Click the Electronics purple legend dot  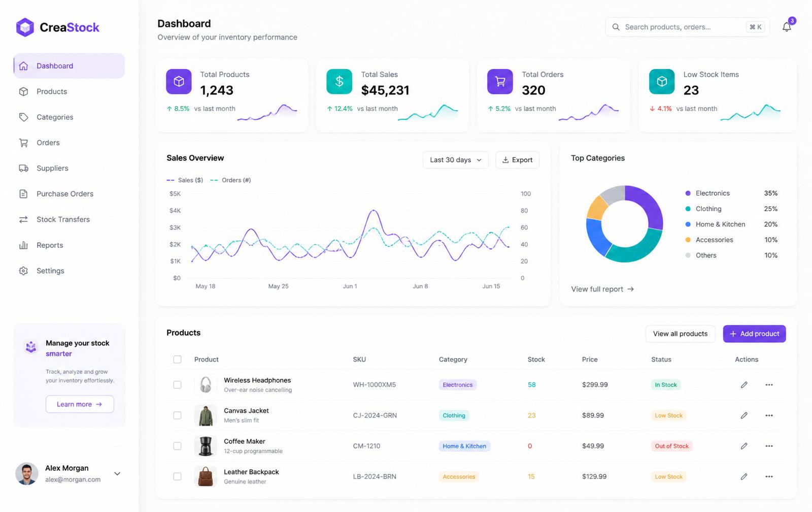pos(688,194)
